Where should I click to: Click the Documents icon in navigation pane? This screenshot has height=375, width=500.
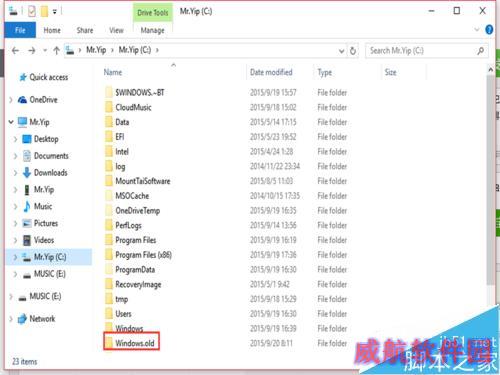(27, 156)
